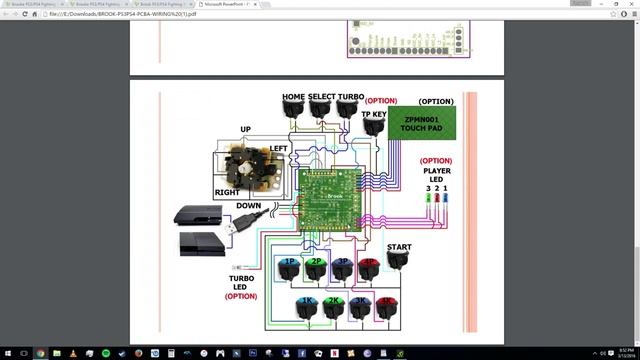This screenshot has height=360, width=640.
Task: Click the Chrome icon on the taskbar
Action: (x=40, y=353)
